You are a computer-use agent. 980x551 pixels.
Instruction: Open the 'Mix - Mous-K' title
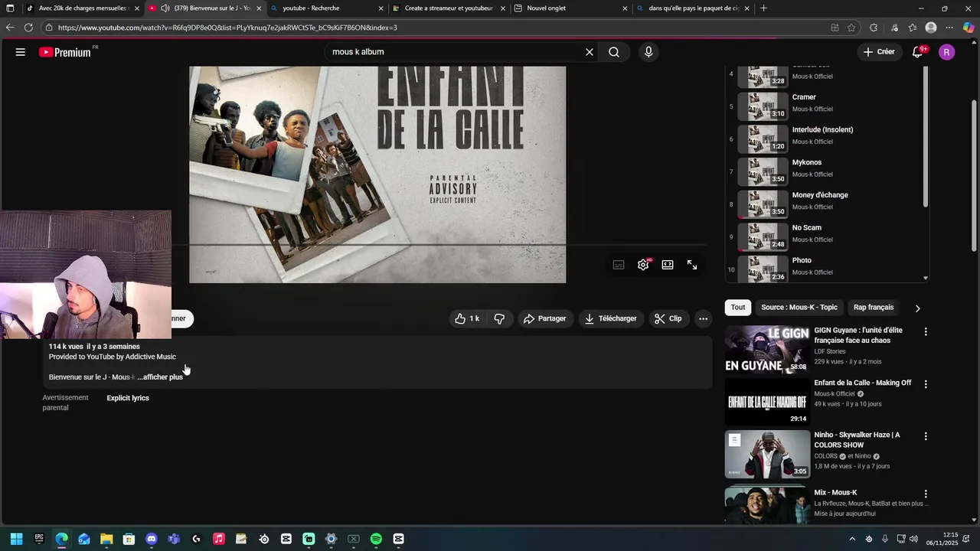835,493
